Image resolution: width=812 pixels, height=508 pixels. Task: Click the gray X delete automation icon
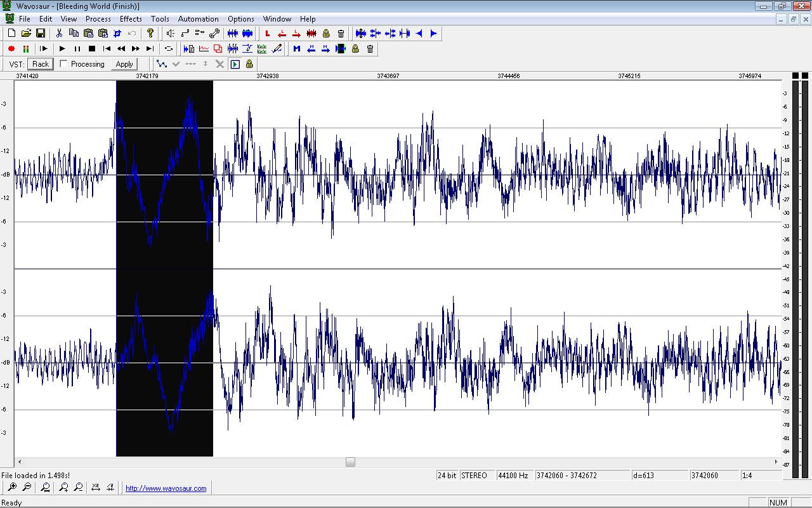219,64
